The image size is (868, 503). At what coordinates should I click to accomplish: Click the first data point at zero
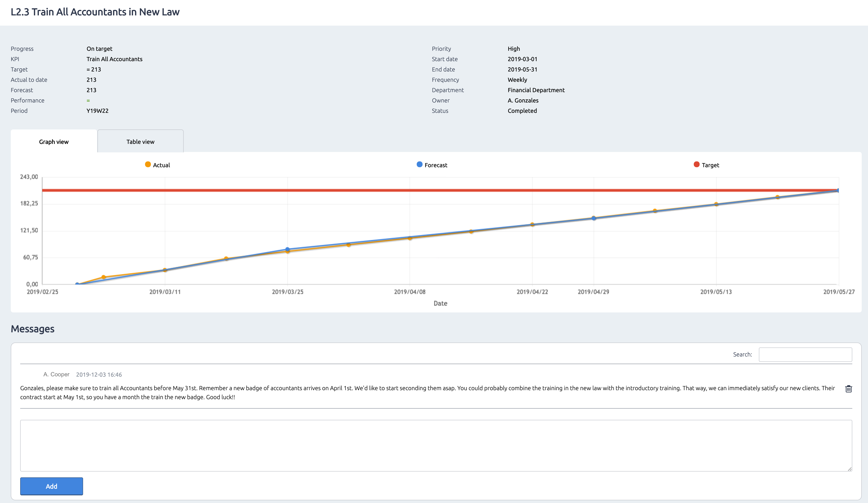tap(77, 284)
